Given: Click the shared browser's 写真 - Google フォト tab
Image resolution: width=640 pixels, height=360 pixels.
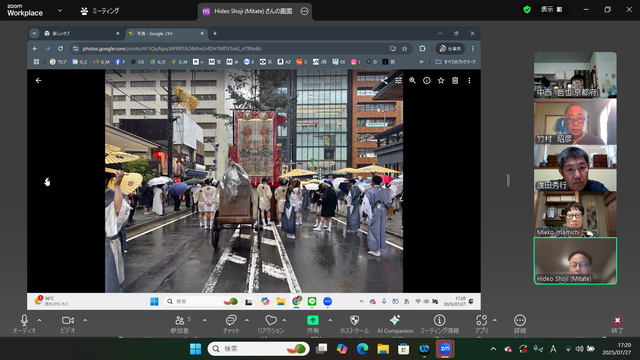Looking at the screenshot, I should 166,33.
